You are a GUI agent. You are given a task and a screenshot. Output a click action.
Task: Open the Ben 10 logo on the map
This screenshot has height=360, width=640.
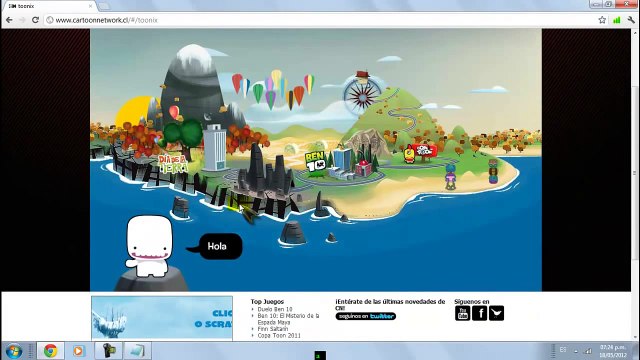(315, 161)
